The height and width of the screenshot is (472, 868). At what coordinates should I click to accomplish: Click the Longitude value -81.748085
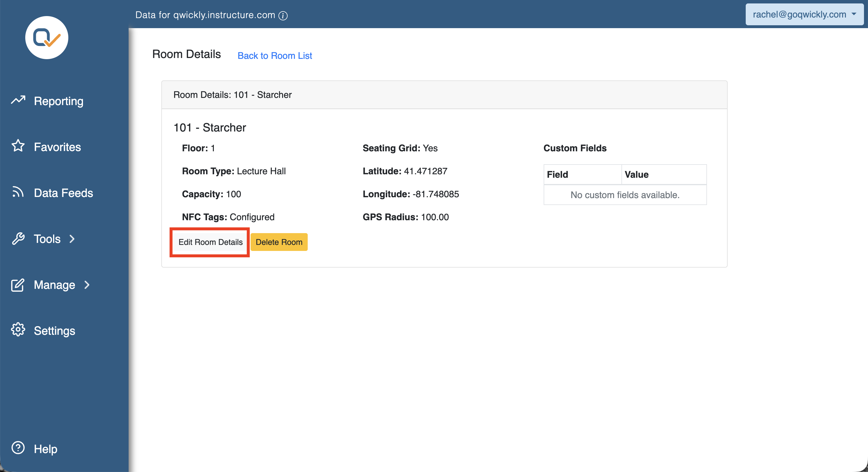click(x=436, y=194)
